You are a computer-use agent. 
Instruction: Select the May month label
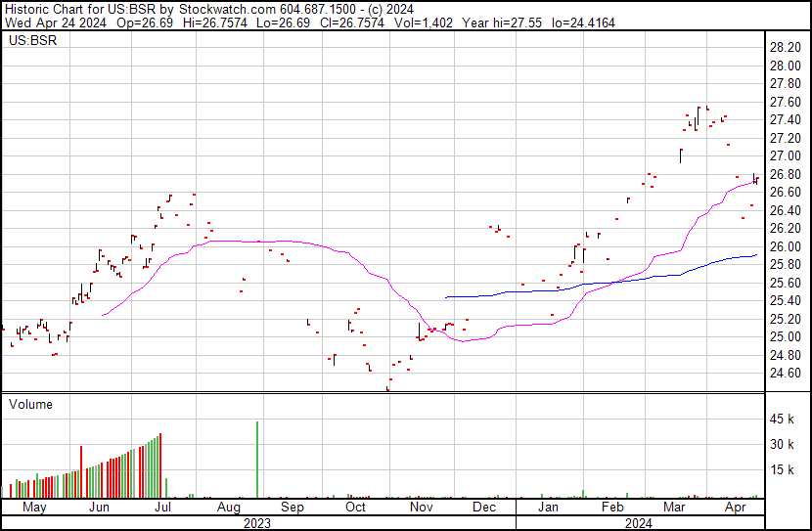click(34, 508)
